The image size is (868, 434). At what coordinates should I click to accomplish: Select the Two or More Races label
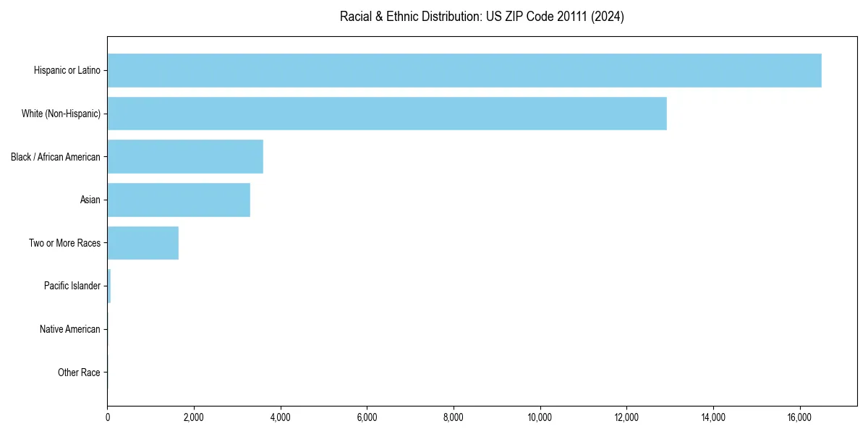[x=65, y=242]
